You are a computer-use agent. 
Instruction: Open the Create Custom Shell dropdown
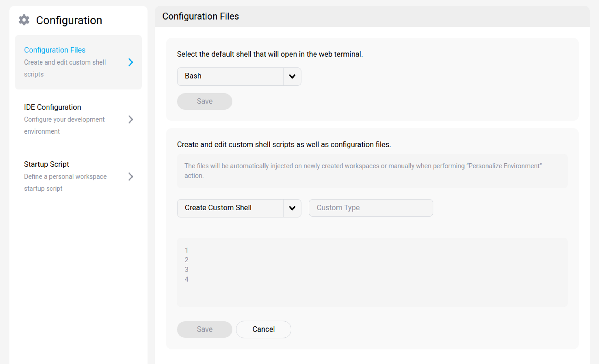point(230,208)
